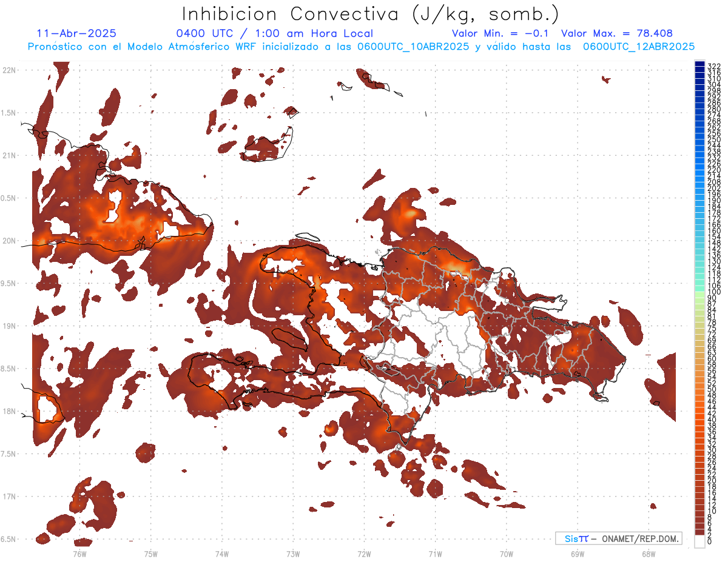Click the "Valor Max. = 78.408" readout

coord(617,33)
